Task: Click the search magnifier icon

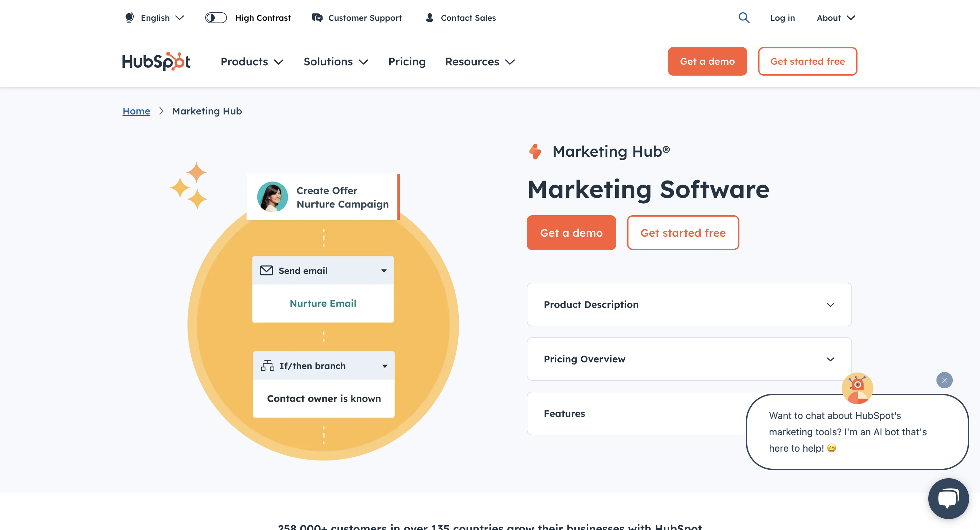Action: (x=744, y=18)
